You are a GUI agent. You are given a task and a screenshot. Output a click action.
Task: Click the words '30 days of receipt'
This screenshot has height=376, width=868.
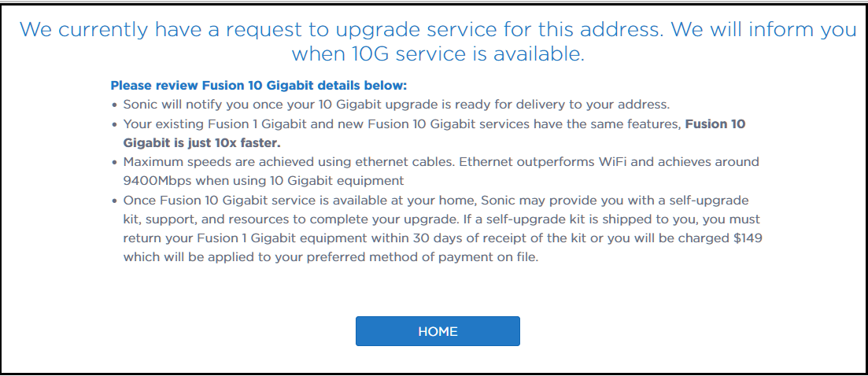tap(464, 238)
